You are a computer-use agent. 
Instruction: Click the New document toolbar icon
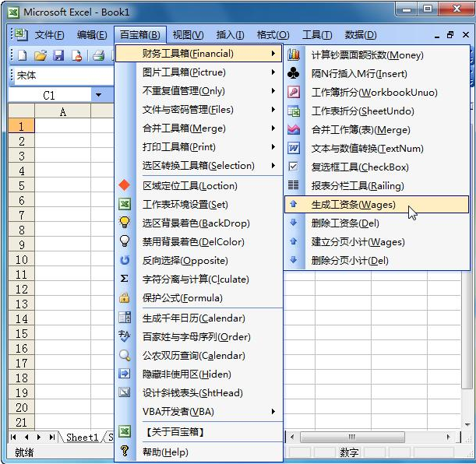(22, 55)
